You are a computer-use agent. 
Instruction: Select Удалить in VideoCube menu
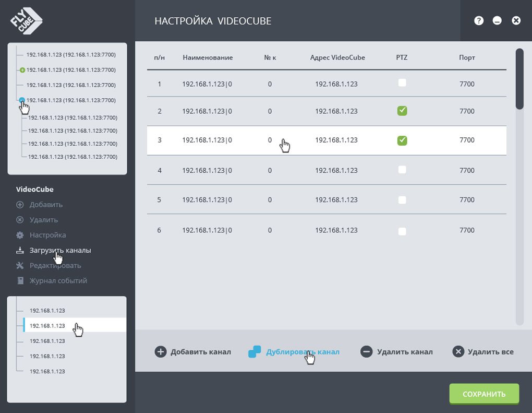(x=43, y=220)
